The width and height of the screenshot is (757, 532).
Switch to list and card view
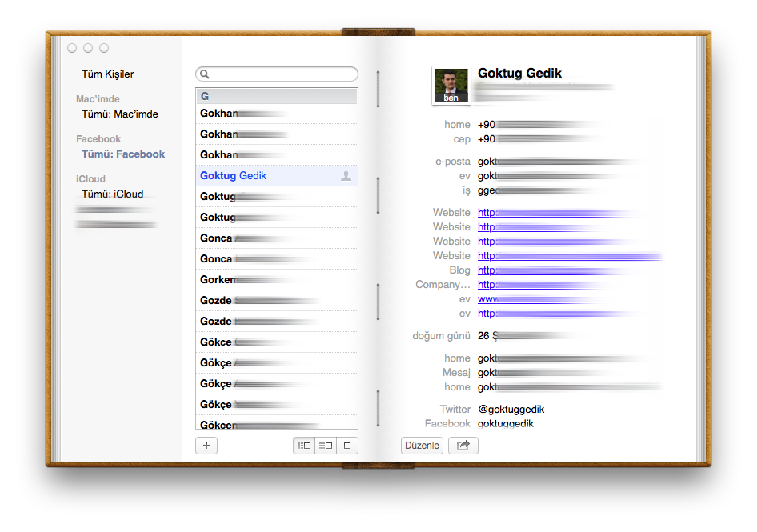(x=326, y=446)
